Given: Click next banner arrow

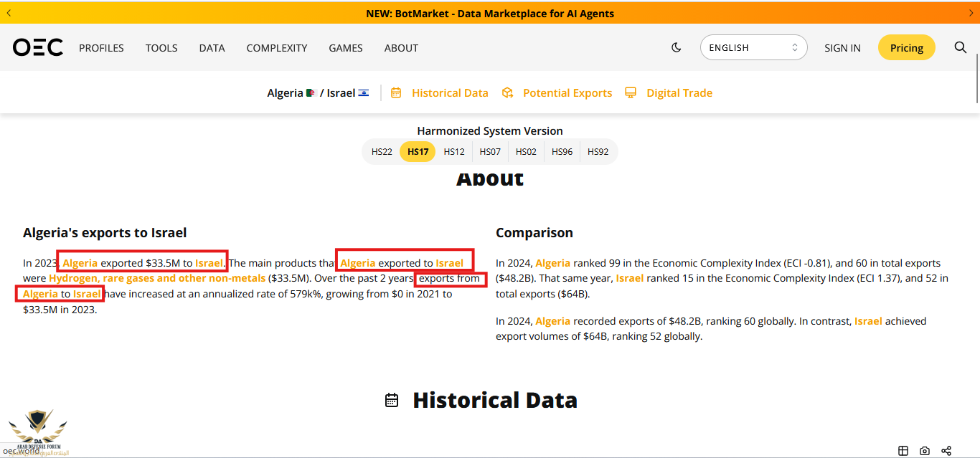Looking at the screenshot, I should click(x=971, y=13).
